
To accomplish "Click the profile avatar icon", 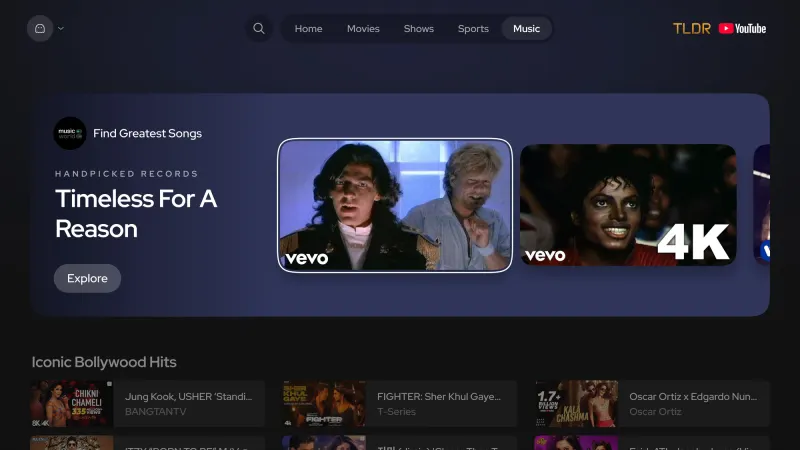I will [40, 29].
